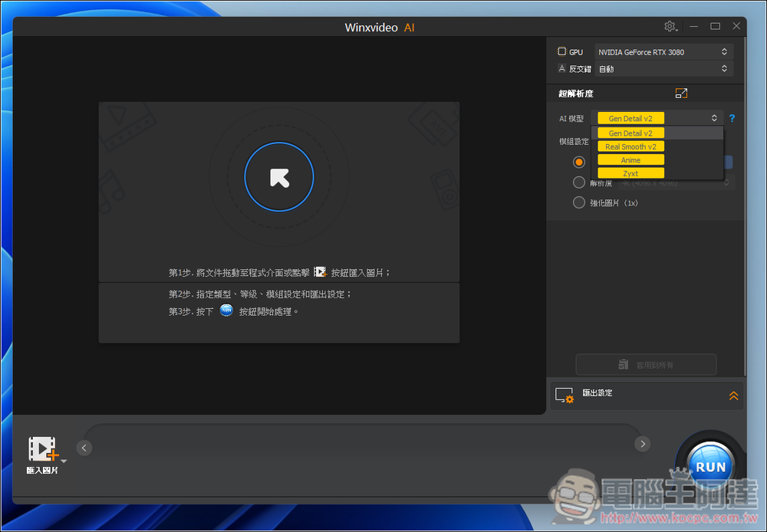Viewport: 767px width, 532px height.
Task: Click the small RUN icon in step 3
Action: click(x=226, y=310)
